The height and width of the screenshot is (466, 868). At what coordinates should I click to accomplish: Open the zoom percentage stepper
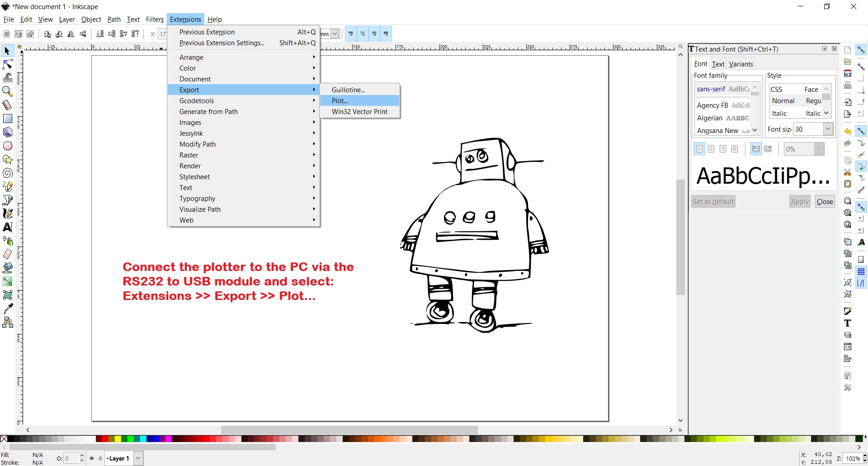click(x=865, y=458)
